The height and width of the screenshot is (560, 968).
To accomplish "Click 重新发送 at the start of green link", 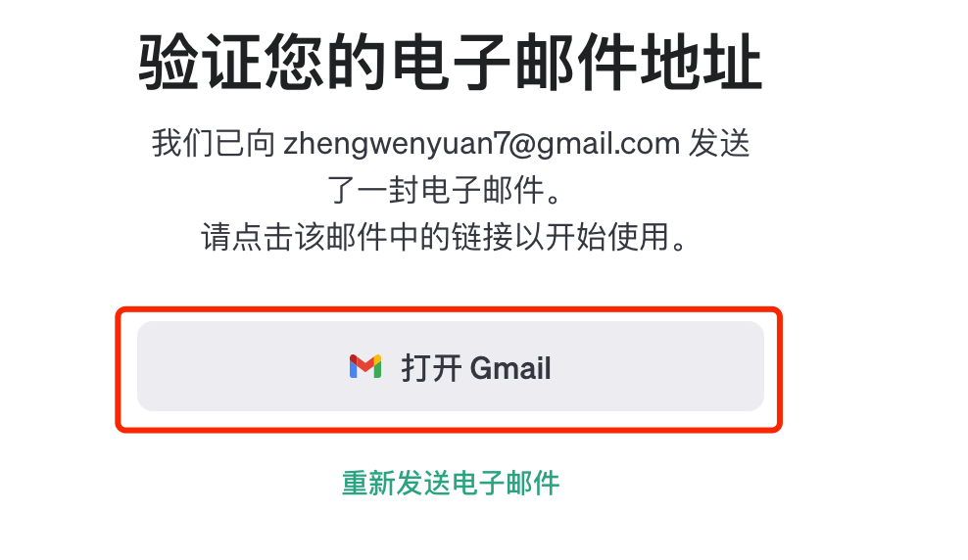I will 396,483.
